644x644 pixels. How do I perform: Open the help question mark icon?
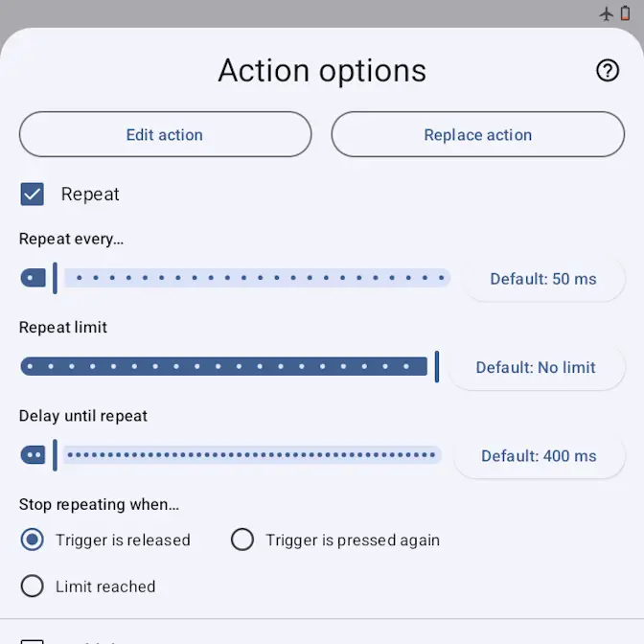(608, 70)
